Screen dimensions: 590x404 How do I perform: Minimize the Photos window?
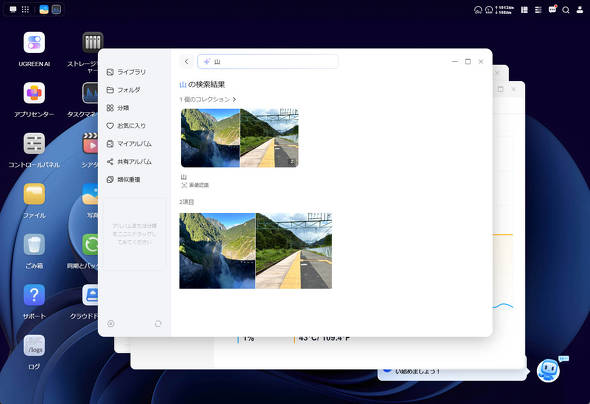[455, 61]
